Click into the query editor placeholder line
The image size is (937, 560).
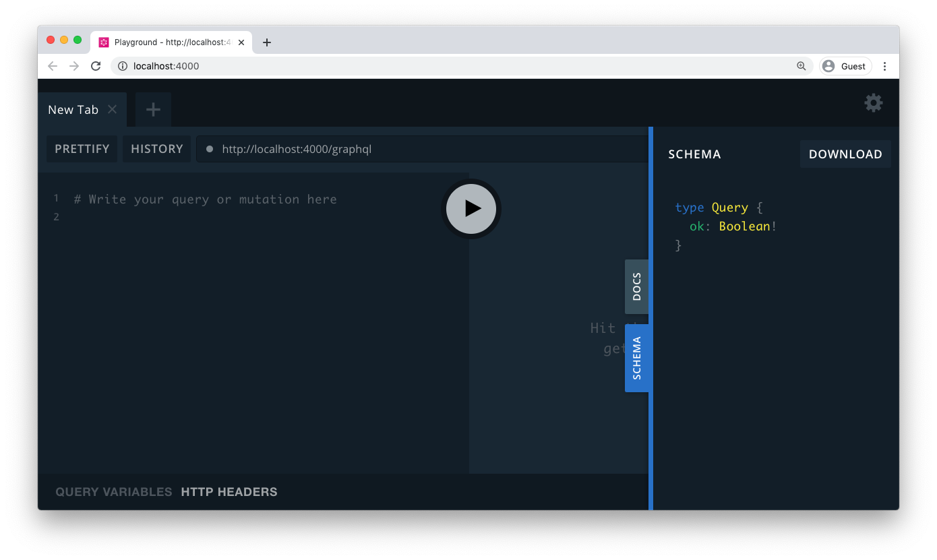[x=205, y=199]
